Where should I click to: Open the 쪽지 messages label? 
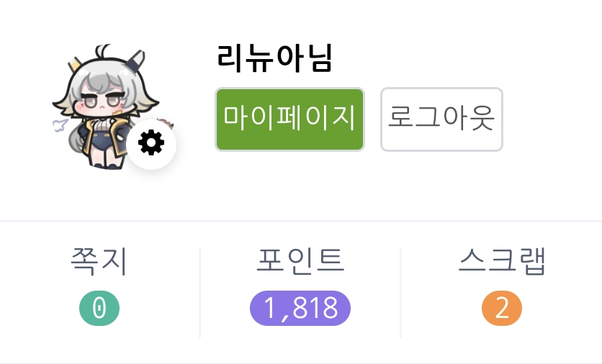(99, 262)
